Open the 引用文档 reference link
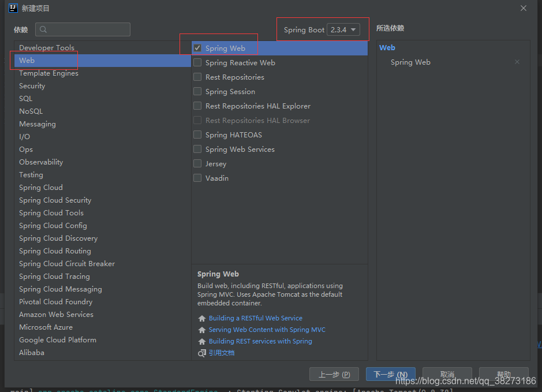Image resolution: width=542 pixels, height=392 pixels. pos(222,353)
